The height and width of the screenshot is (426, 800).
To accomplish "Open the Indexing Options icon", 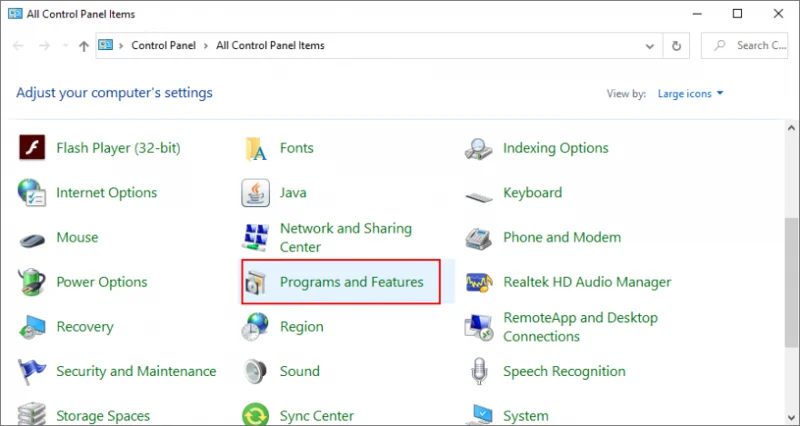I will pyautogui.click(x=479, y=149).
